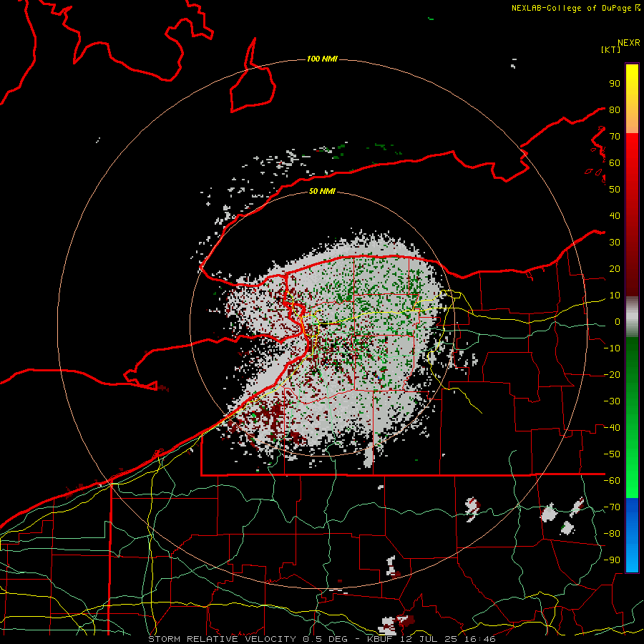Click the [KT] units label
The height and width of the screenshot is (644, 644).
(x=610, y=49)
